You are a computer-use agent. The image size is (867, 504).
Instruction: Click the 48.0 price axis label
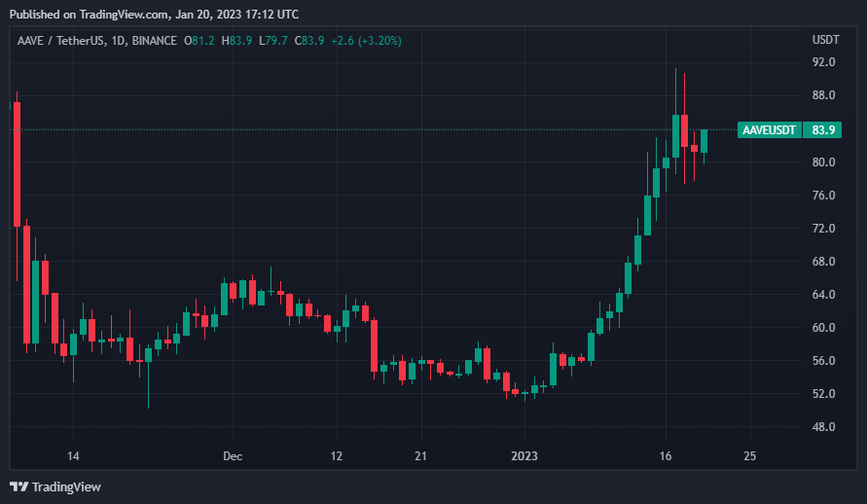click(x=823, y=426)
